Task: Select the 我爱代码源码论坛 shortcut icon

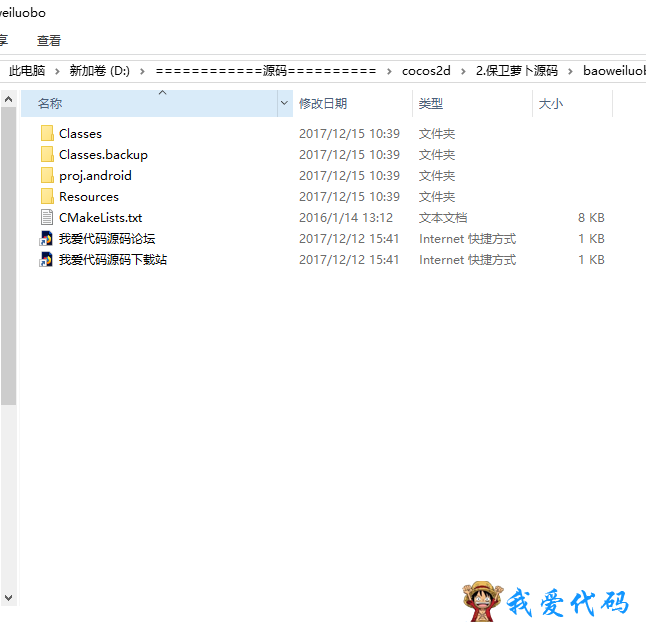Action: coord(47,238)
